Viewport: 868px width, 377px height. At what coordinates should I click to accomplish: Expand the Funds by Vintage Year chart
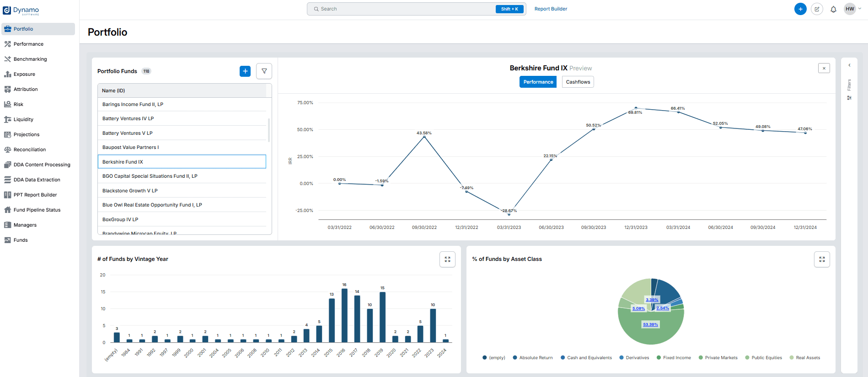[447, 260]
